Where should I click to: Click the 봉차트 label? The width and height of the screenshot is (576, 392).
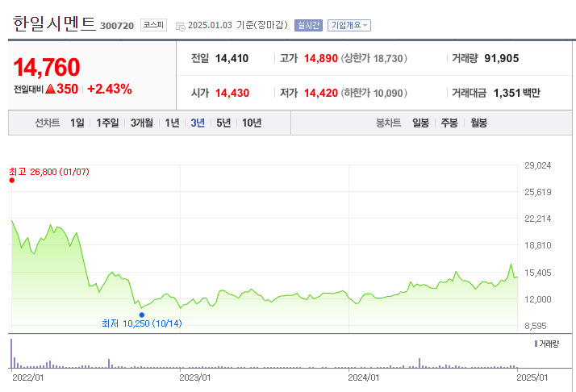388,123
